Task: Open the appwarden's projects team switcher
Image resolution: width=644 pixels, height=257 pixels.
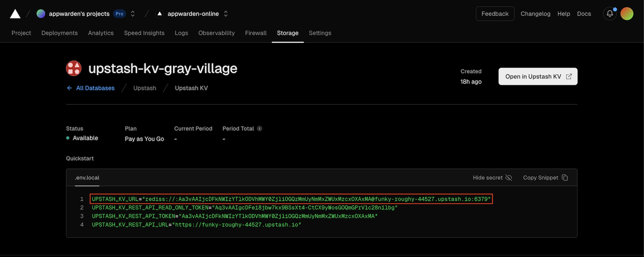Action: pos(131,12)
